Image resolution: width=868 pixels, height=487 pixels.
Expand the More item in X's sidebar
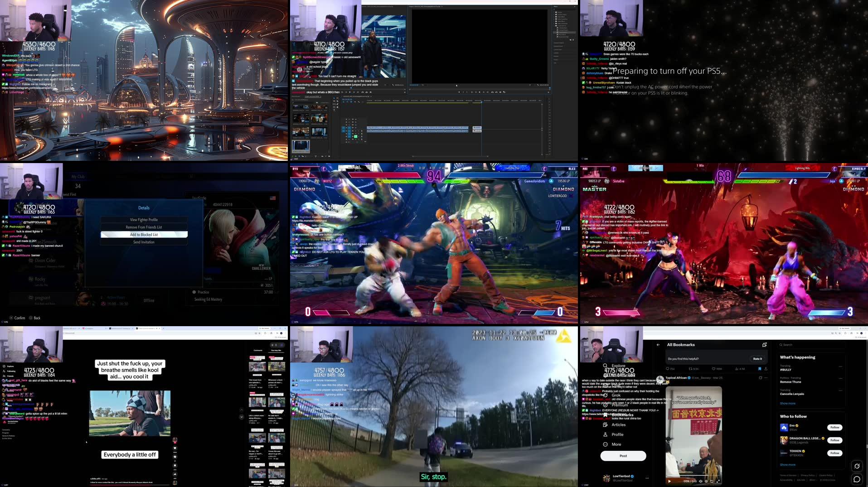tap(616, 444)
